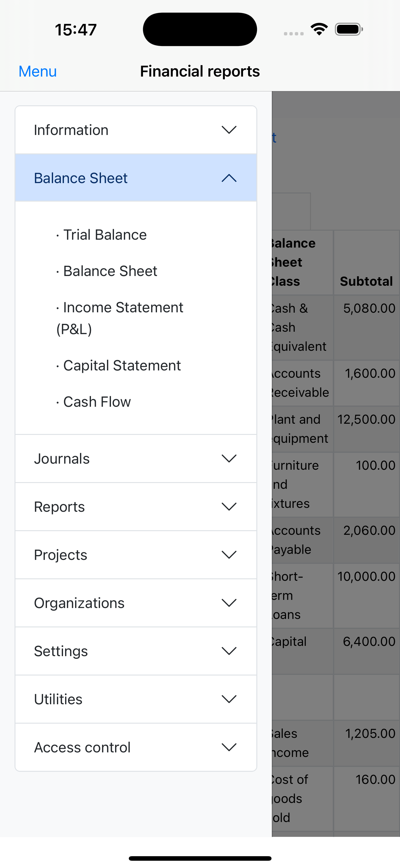Image resolution: width=400 pixels, height=868 pixels.
Task: Tap the Menu link in header
Action: click(38, 71)
